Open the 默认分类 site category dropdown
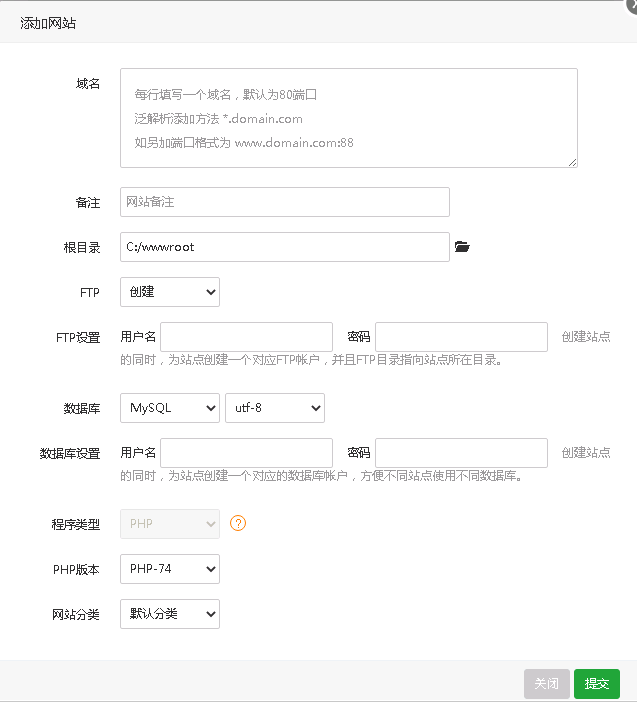The width and height of the screenshot is (637, 702). [x=170, y=614]
